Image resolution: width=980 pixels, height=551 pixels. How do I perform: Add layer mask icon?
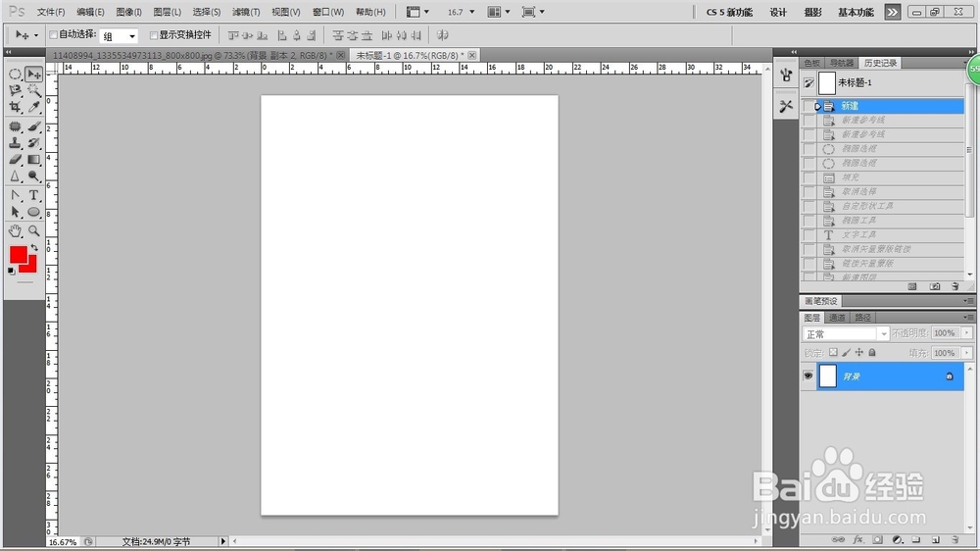point(877,539)
